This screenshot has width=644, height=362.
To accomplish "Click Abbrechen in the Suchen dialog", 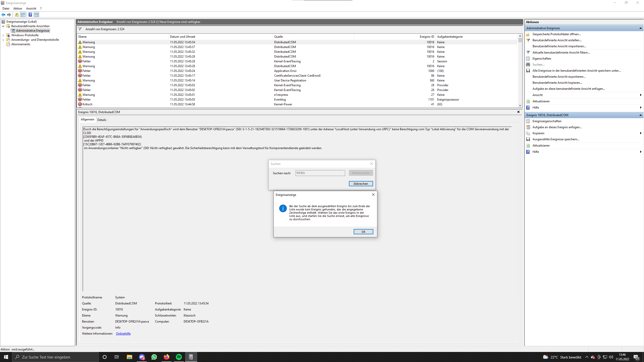I will click(360, 184).
